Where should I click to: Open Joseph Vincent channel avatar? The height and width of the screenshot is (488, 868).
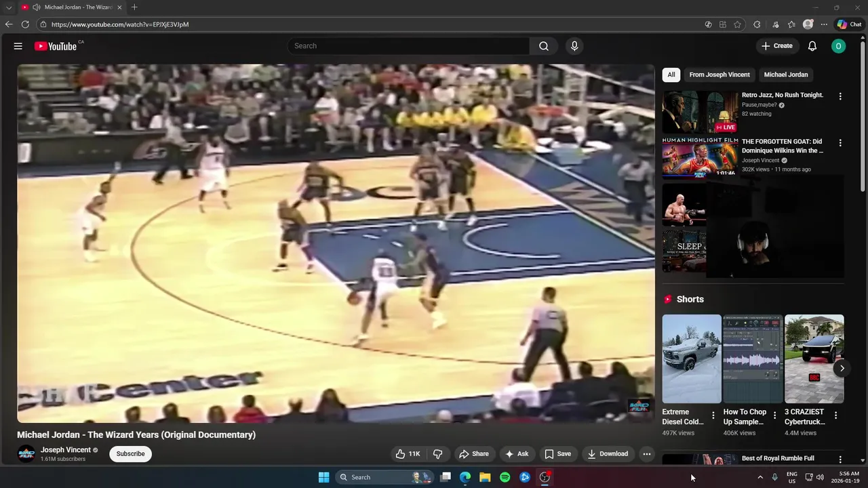[x=26, y=453]
